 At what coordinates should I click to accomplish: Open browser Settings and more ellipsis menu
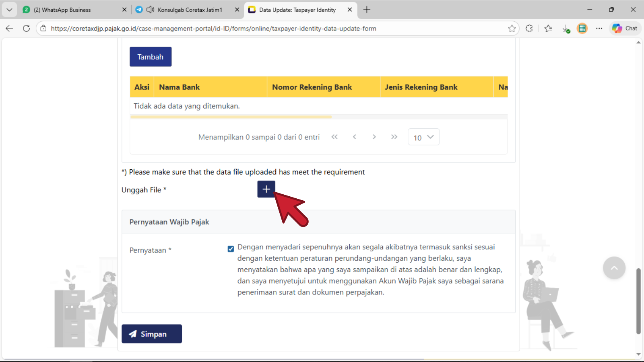tap(599, 29)
